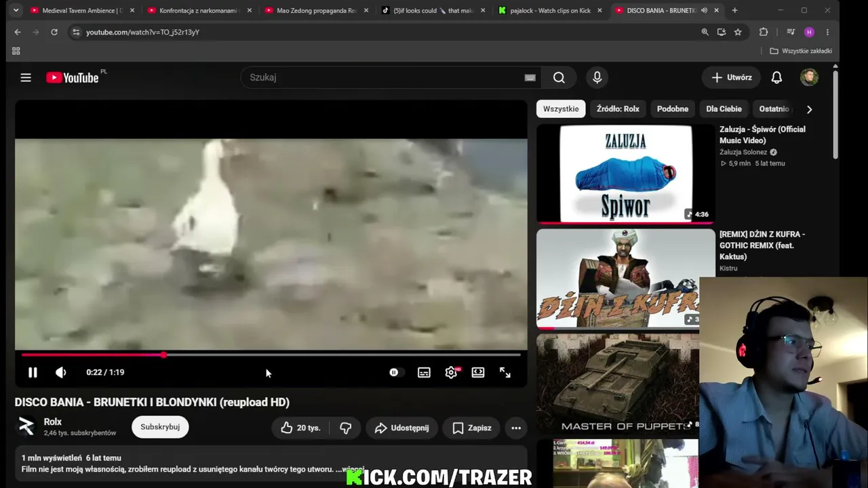The width and height of the screenshot is (868, 488).
Task: Click the address bar URL
Action: click(142, 32)
